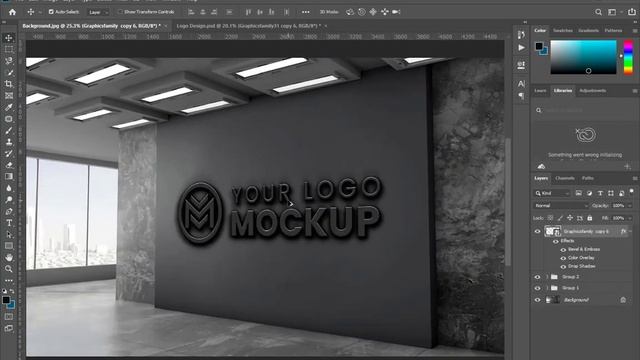Screen dimensions: 640x360
Task: Open the Auto-Select Layer dropdown
Action: pos(98,12)
